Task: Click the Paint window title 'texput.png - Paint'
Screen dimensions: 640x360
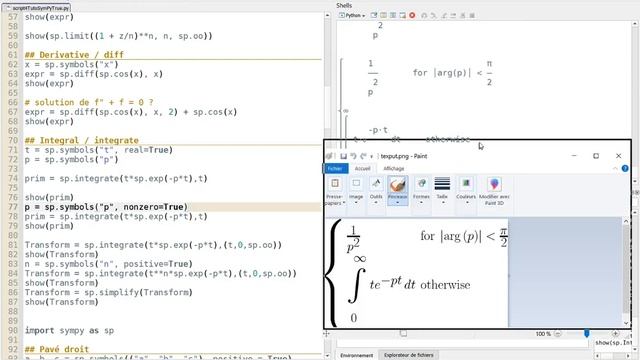Action: click(x=404, y=156)
